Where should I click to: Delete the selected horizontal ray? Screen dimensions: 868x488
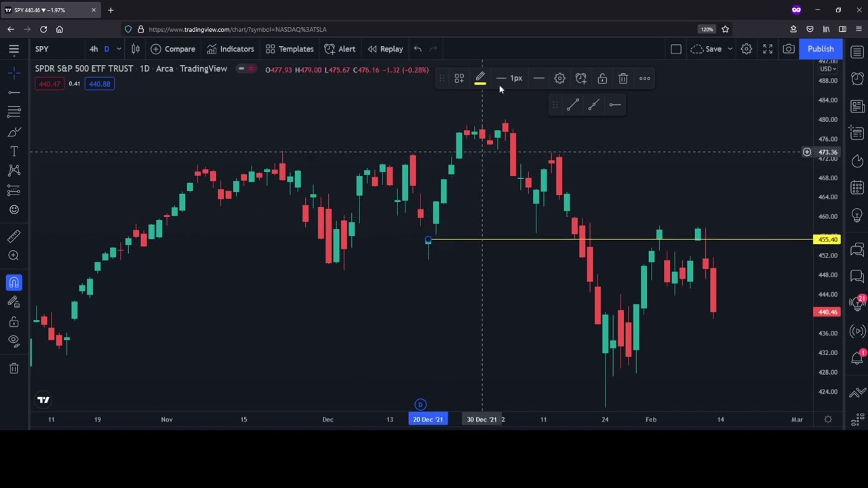tap(623, 79)
